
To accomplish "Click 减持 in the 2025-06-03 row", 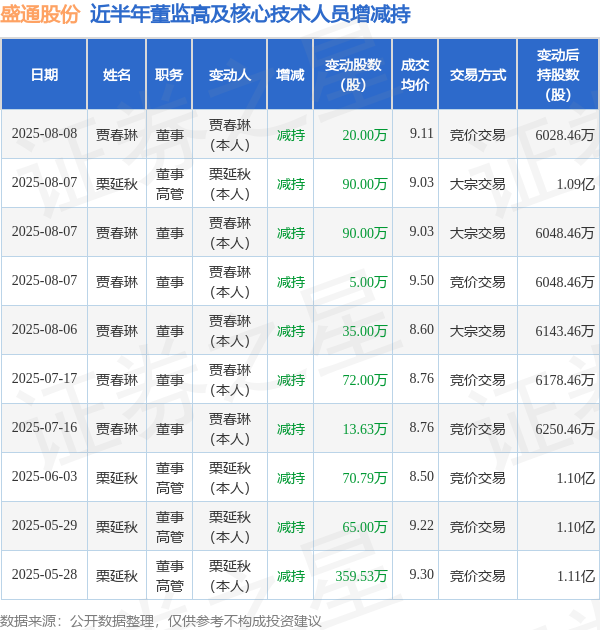I will (x=291, y=478).
